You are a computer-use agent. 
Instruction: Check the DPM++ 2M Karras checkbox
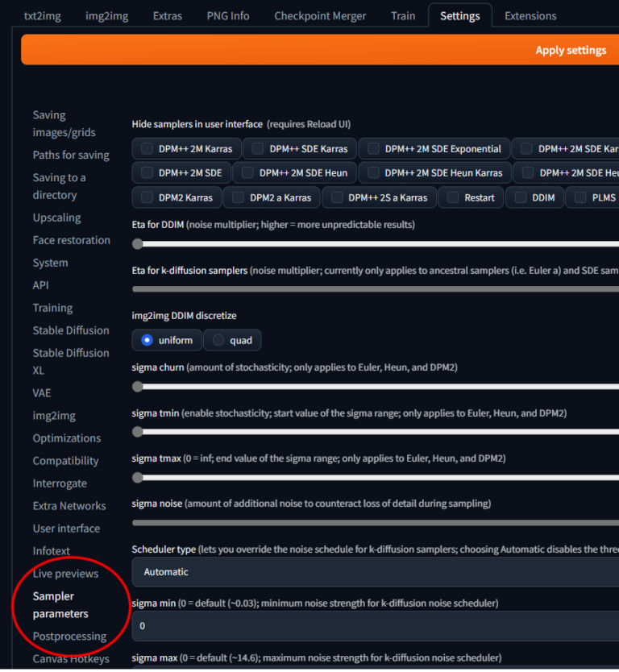[x=147, y=149]
